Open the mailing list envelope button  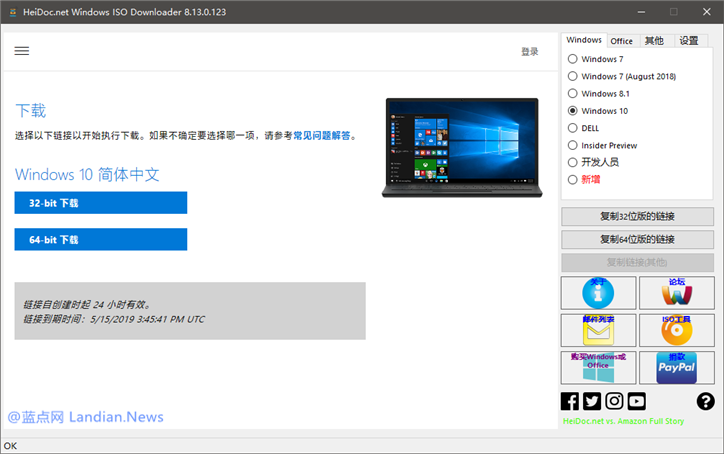tap(598, 330)
